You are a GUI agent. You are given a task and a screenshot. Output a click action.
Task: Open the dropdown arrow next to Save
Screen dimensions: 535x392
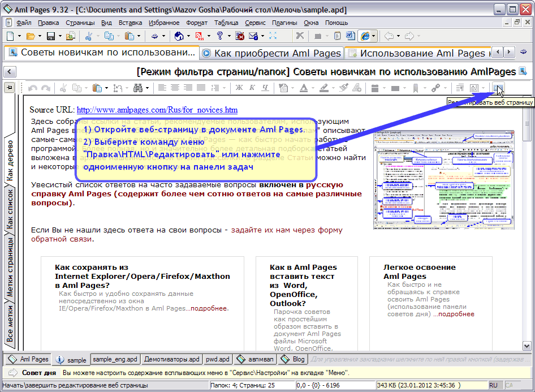point(60,36)
